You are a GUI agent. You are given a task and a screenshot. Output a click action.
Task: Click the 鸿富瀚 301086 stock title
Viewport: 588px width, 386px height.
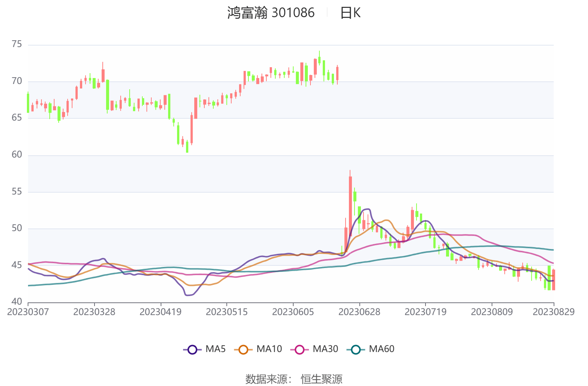[271, 13]
